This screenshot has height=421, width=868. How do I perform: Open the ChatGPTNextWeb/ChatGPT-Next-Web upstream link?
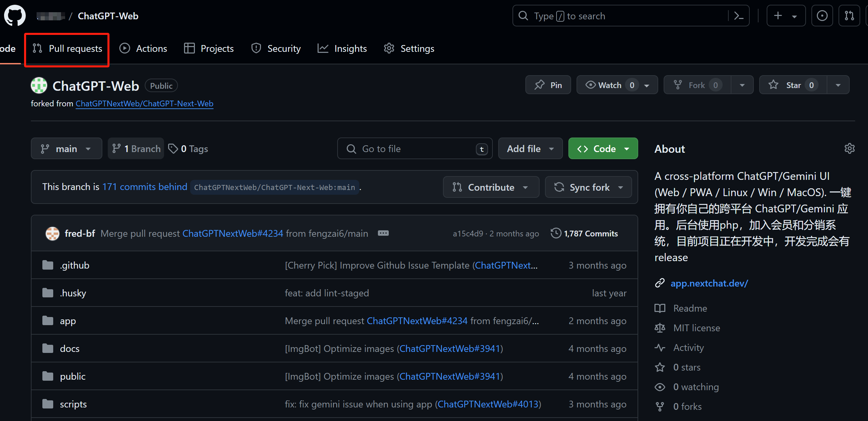point(144,103)
